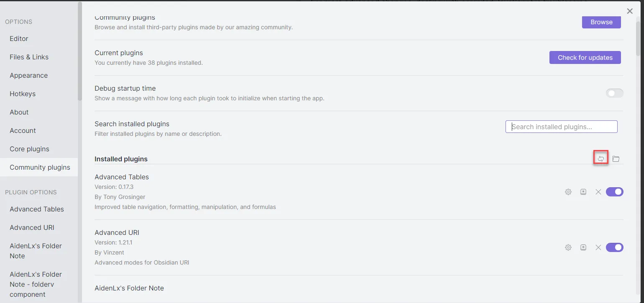Click the Check for updates button
The image size is (644, 303).
tap(585, 58)
